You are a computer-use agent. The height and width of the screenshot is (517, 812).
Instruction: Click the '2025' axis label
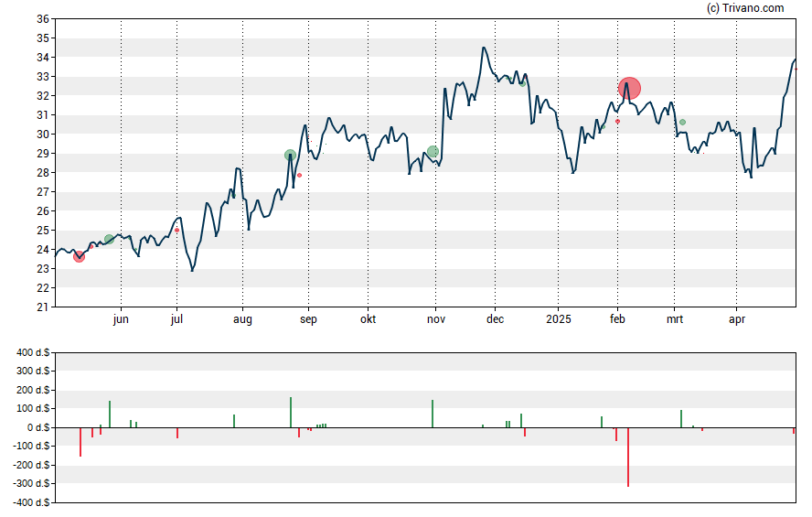click(558, 319)
